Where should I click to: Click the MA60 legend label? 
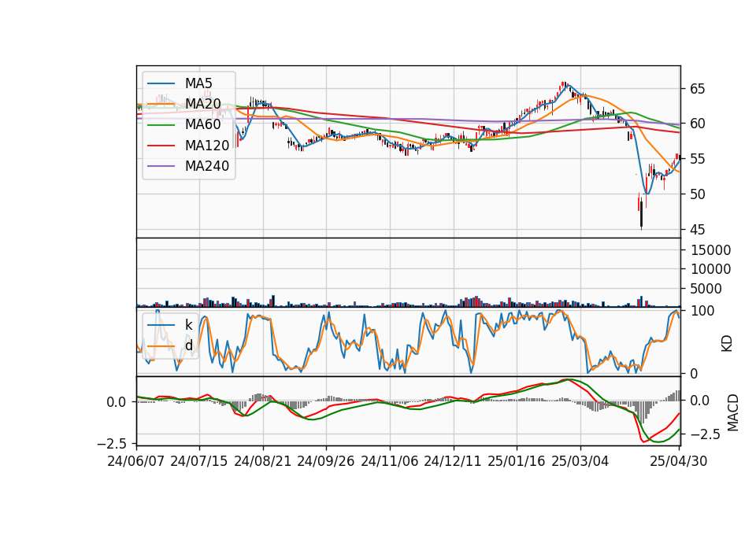click(202, 125)
